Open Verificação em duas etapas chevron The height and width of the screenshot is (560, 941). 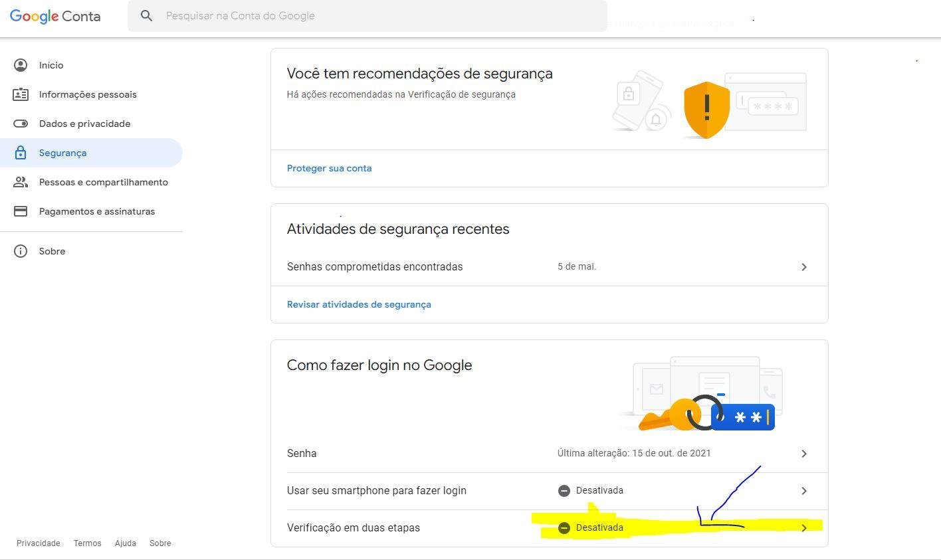tap(804, 528)
